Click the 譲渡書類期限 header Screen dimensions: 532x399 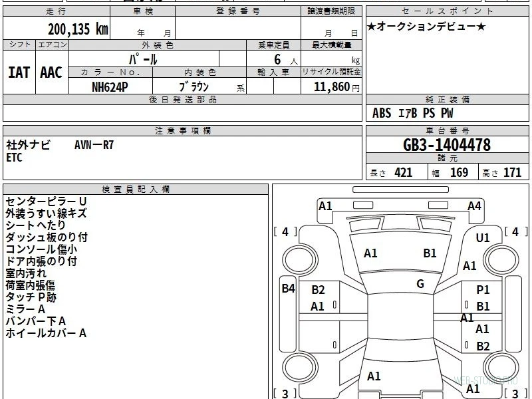tap(331, 11)
